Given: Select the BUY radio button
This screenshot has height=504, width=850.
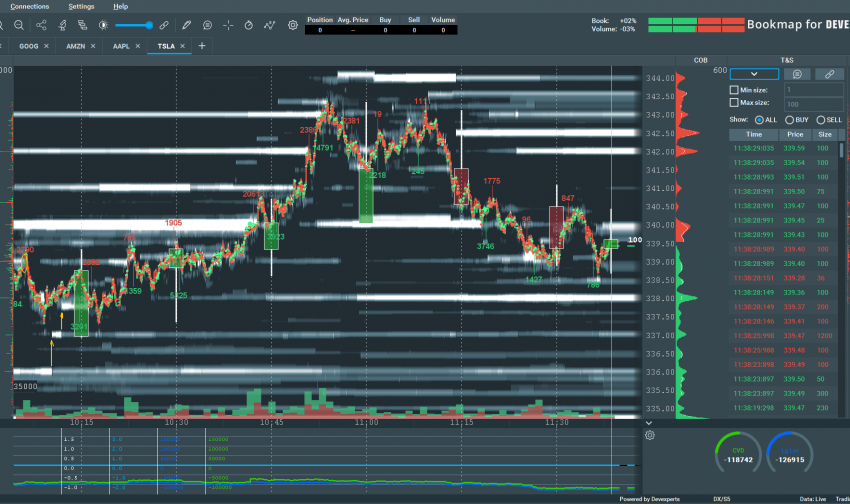Looking at the screenshot, I should coord(789,120).
